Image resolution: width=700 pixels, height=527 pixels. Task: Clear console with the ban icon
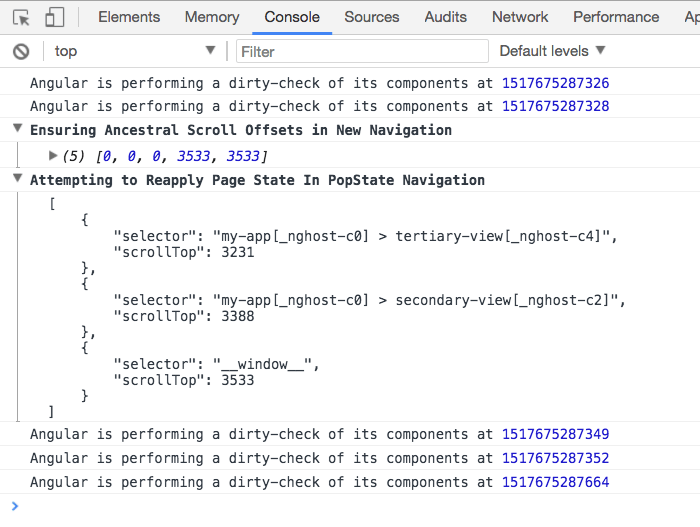tap(21, 51)
